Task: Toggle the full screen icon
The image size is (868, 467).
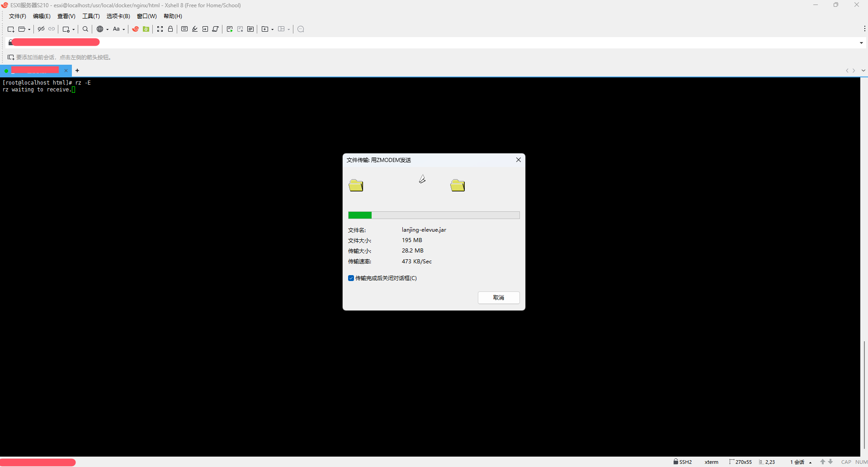Action: click(x=160, y=29)
